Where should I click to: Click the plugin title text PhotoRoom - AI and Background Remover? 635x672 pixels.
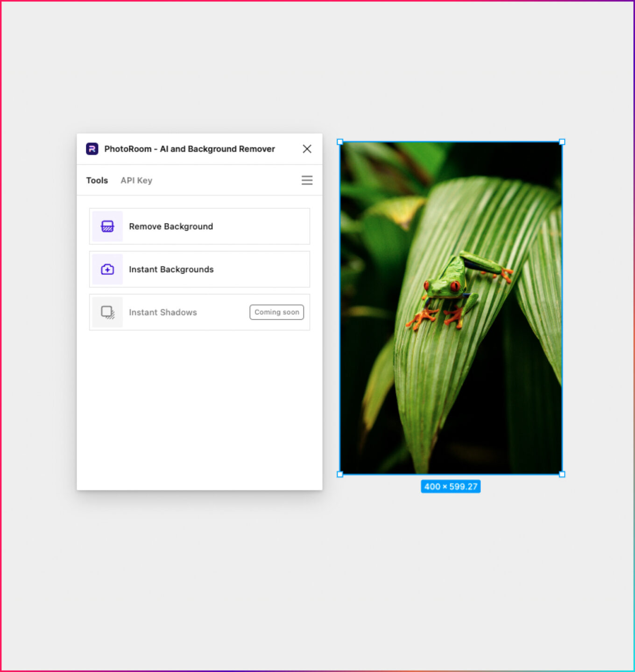click(x=190, y=149)
